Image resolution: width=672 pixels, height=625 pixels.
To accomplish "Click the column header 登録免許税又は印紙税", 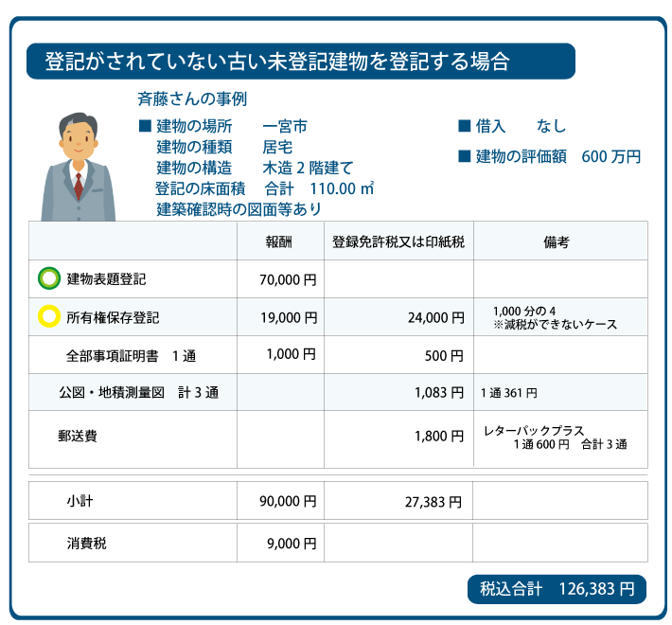I will tap(398, 241).
